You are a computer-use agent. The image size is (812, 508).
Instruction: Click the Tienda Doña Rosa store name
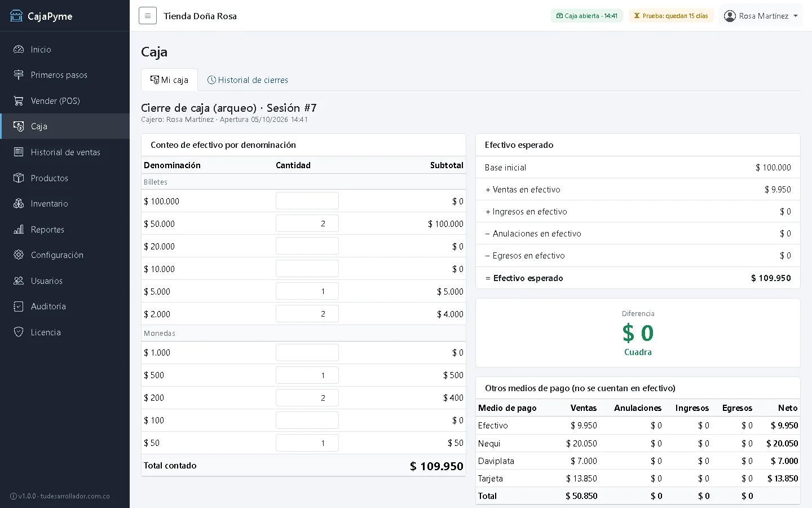[x=200, y=16]
